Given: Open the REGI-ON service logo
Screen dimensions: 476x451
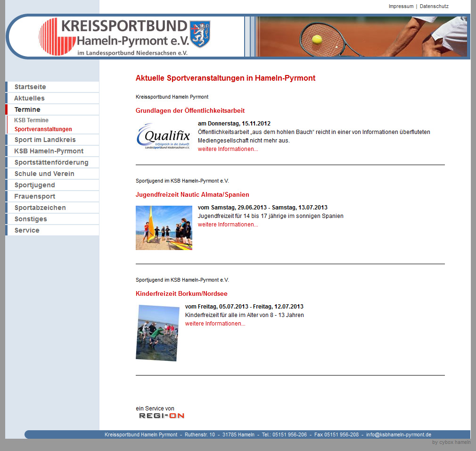Looking at the screenshot, I should [x=161, y=416].
